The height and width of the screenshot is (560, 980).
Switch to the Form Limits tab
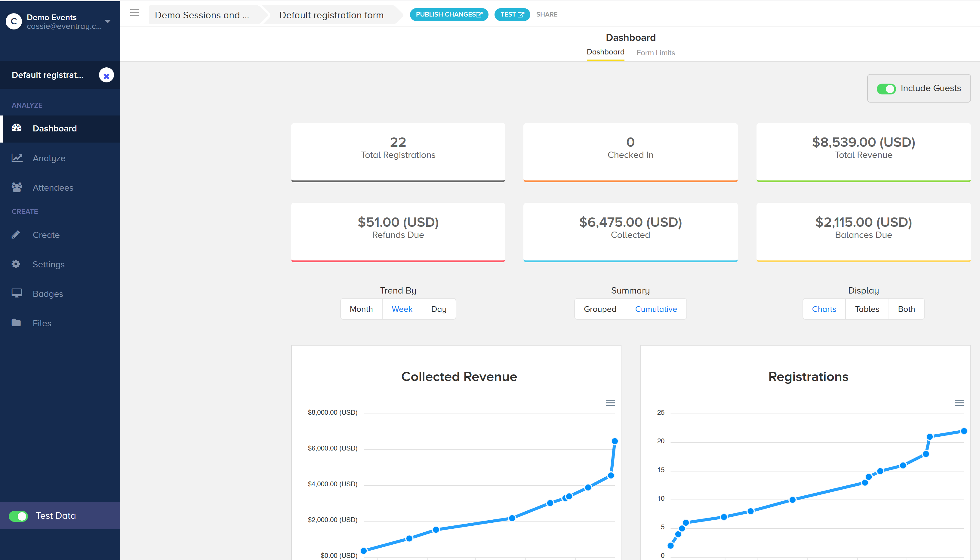click(655, 53)
